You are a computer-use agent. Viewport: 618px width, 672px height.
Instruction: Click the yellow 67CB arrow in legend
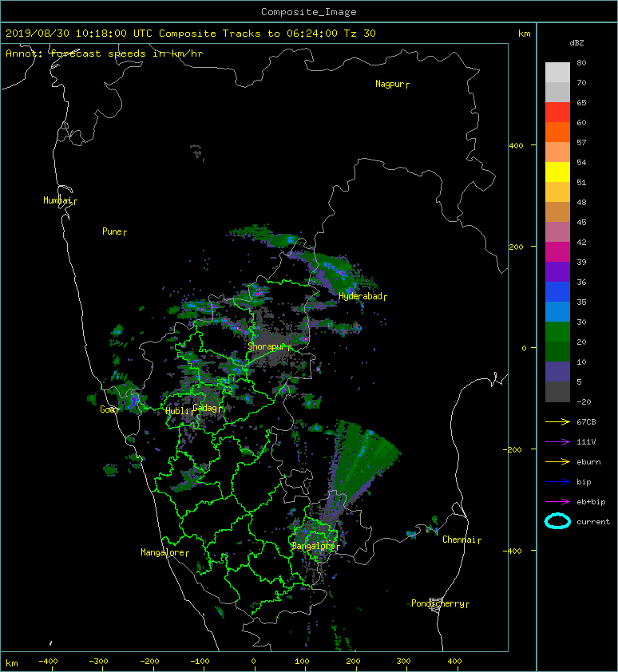(x=557, y=422)
